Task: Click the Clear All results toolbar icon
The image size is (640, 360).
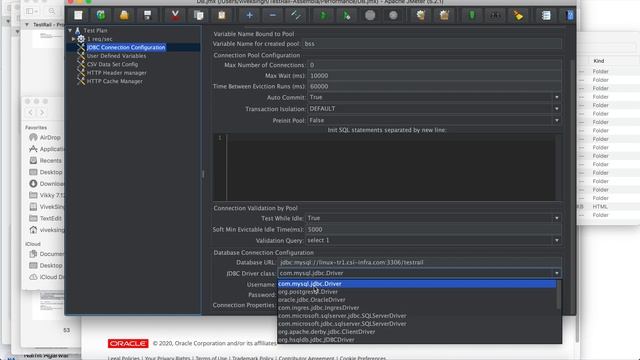Action: pyautogui.click(x=444, y=16)
